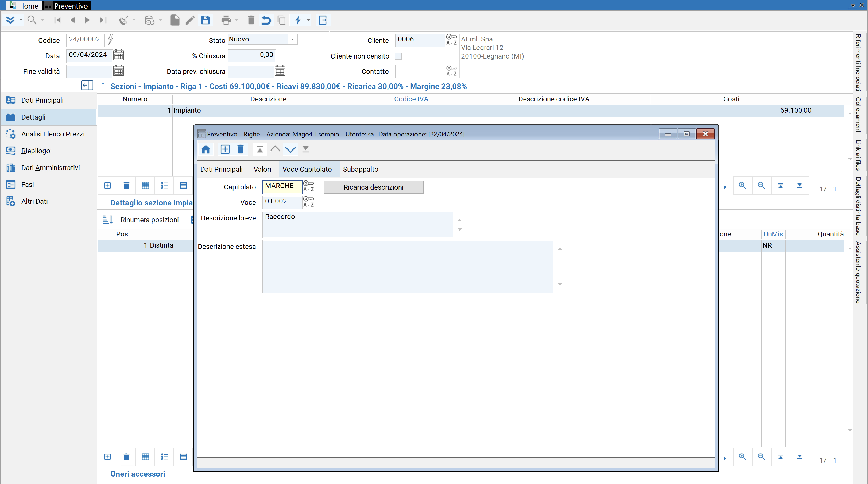The width and height of the screenshot is (868, 484).
Task: Click the edit pencil icon
Action: click(190, 20)
